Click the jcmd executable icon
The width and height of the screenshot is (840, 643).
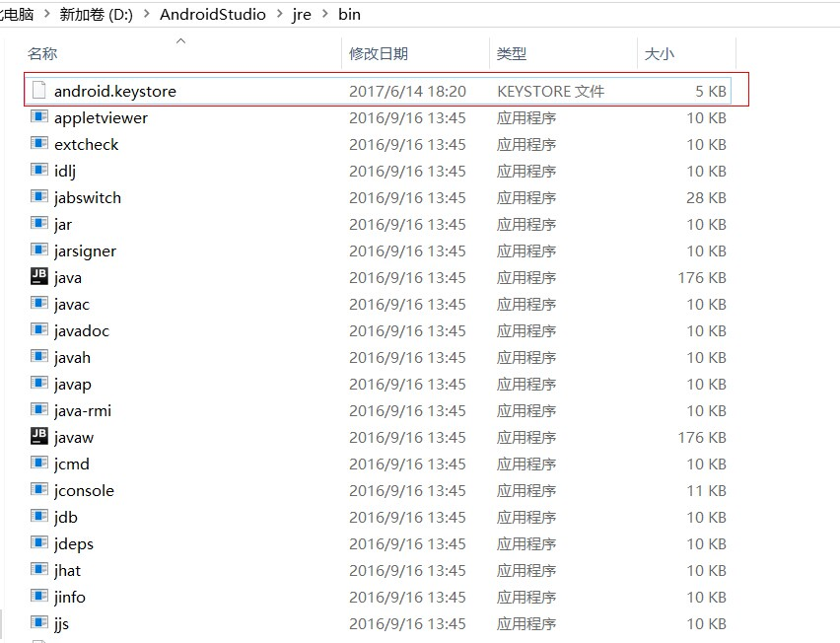(x=37, y=464)
